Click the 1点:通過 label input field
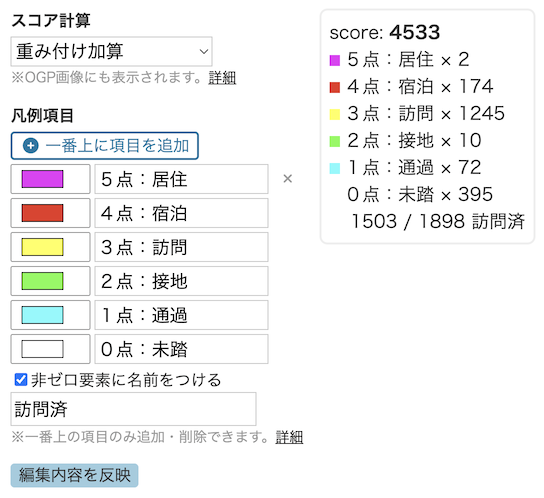 coord(181,315)
